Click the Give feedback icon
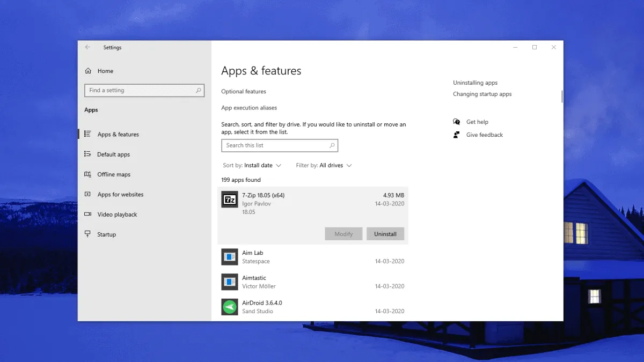The height and width of the screenshot is (362, 644). pos(456,135)
